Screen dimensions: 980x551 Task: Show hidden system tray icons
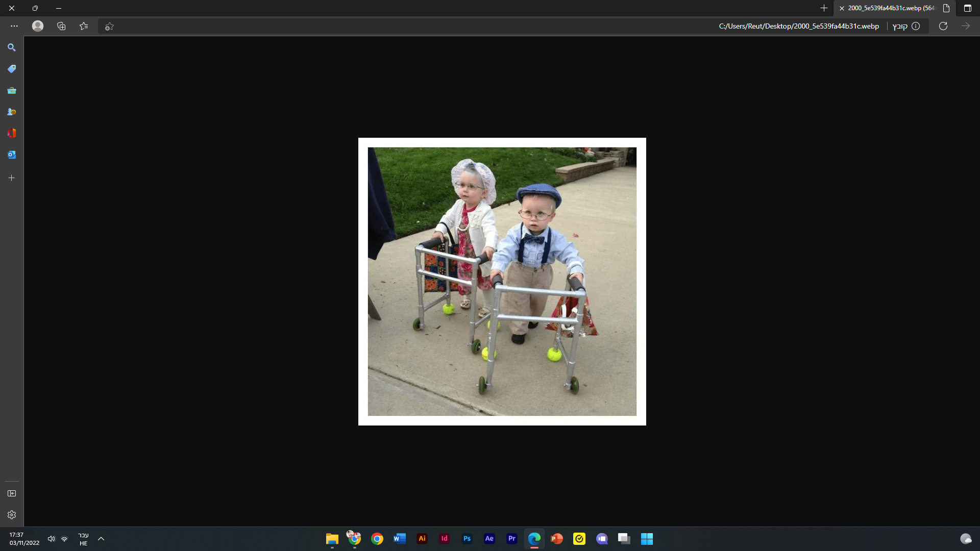(101, 539)
